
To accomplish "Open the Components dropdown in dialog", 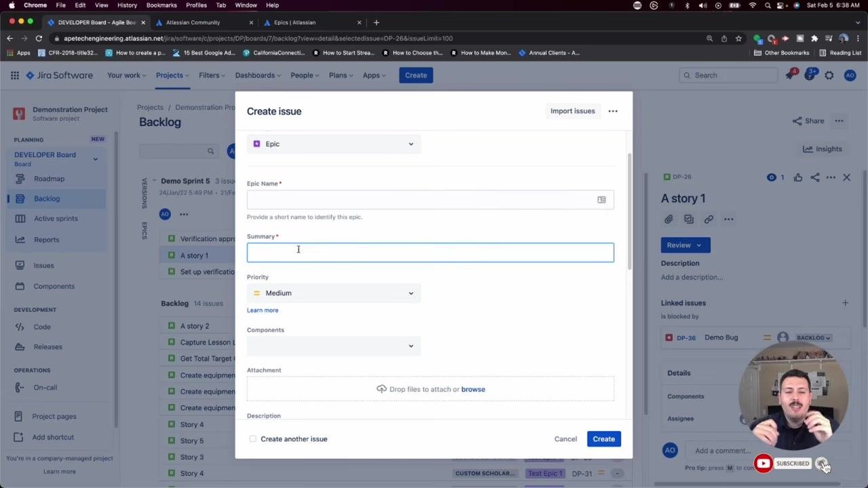I will pyautogui.click(x=334, y=346).
